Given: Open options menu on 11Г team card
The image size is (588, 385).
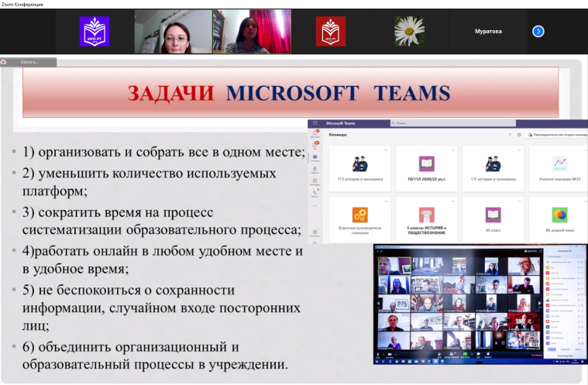Looking at the screenshot, I should click(x=519, y=150).
